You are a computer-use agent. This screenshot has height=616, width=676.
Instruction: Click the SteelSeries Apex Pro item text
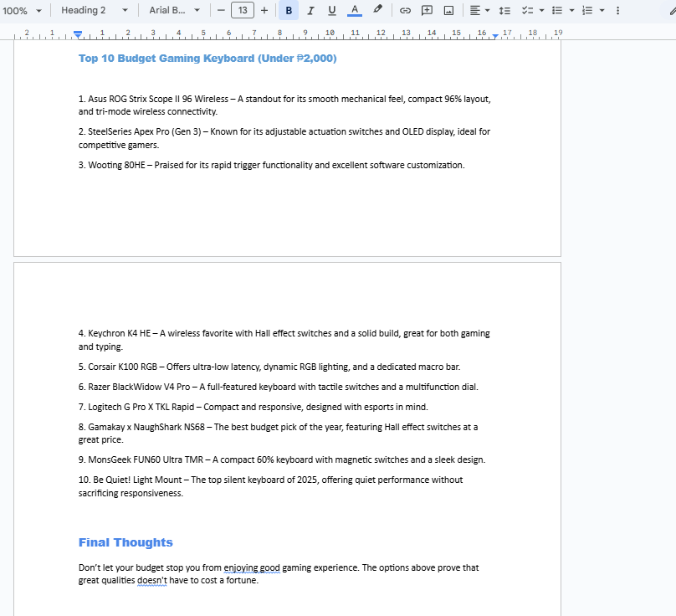(x=284, y=138)
